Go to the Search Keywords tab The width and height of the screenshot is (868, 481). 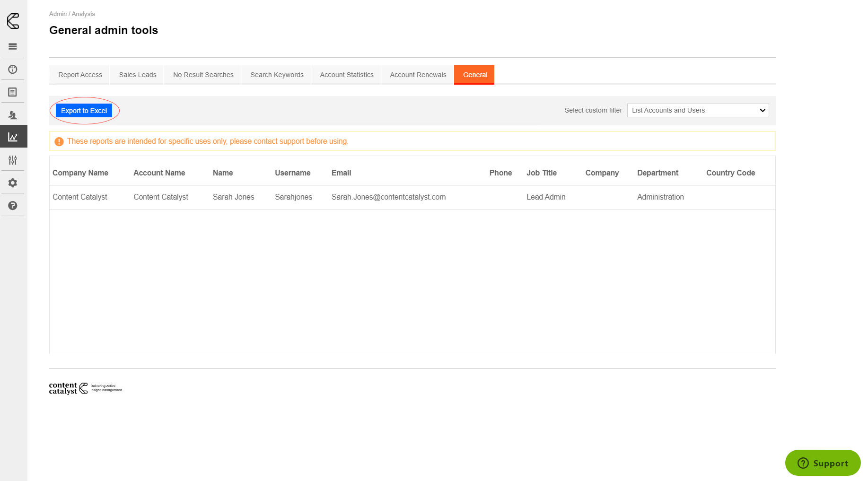[x=277, y=75]
